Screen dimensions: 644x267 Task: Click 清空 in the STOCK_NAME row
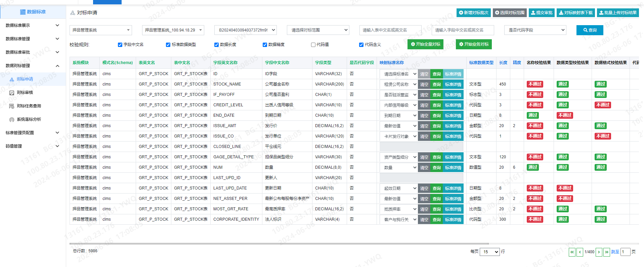[424, 85]
